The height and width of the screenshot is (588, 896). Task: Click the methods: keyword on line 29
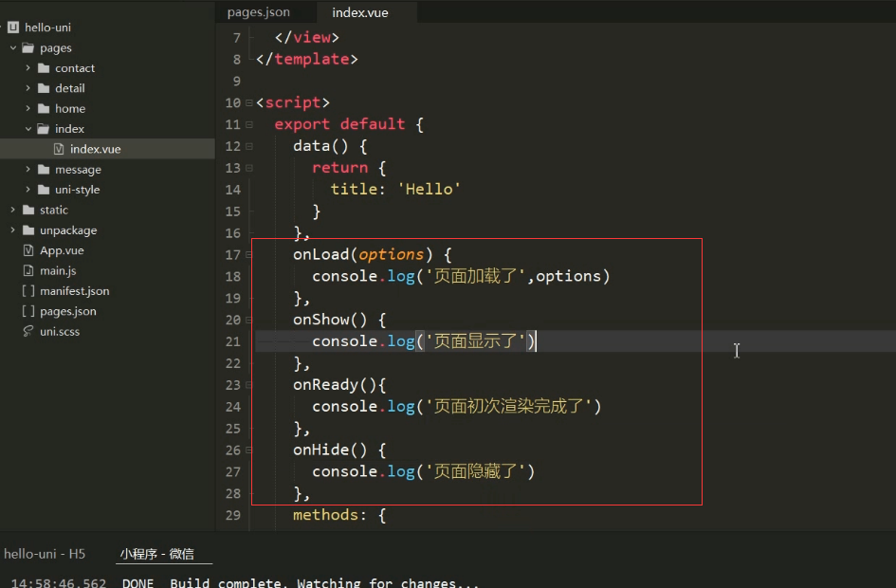(329, 515)
